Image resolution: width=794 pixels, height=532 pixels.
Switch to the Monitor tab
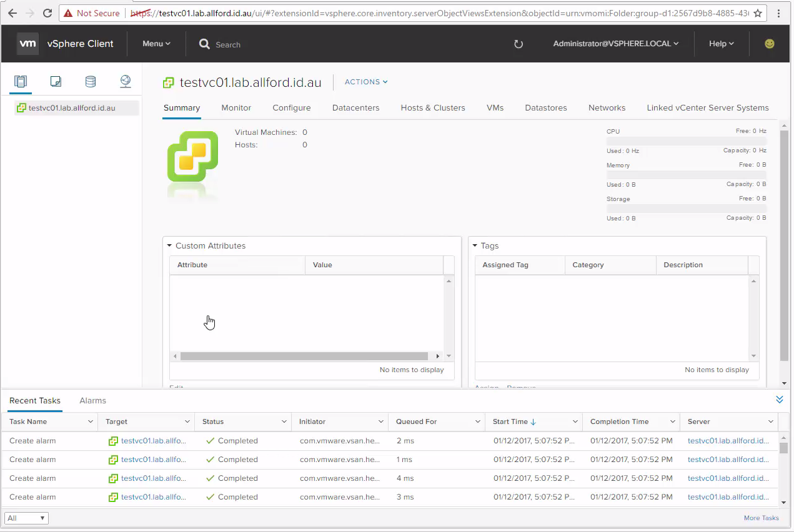(236, 108)
